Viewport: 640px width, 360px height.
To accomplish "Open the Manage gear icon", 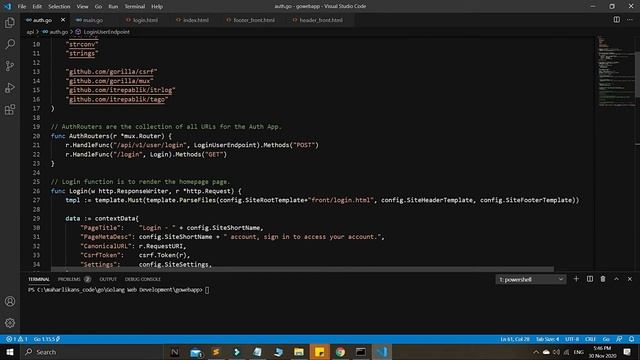I will click(x=10, y=323).
